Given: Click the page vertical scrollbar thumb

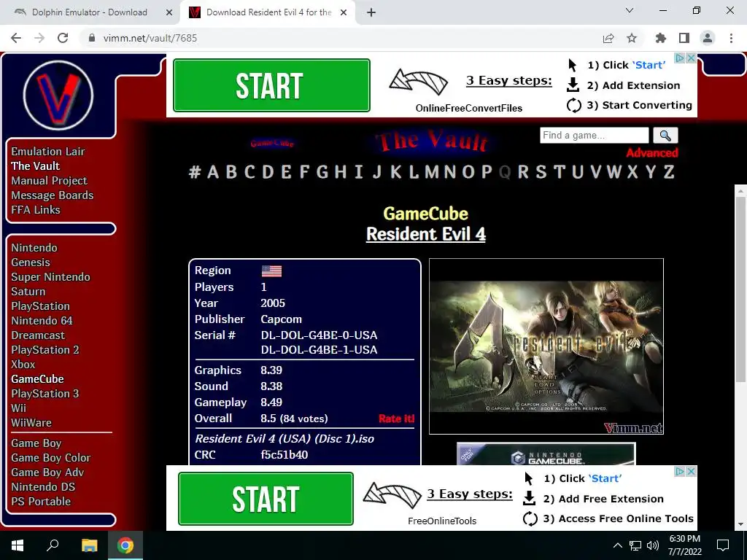Looking at the screenshot, I should [740, 289].
